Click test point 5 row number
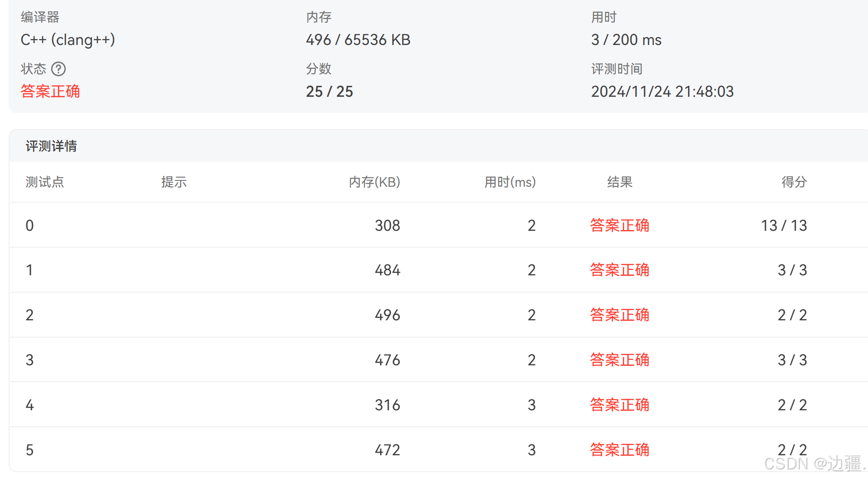 (30, 450)
